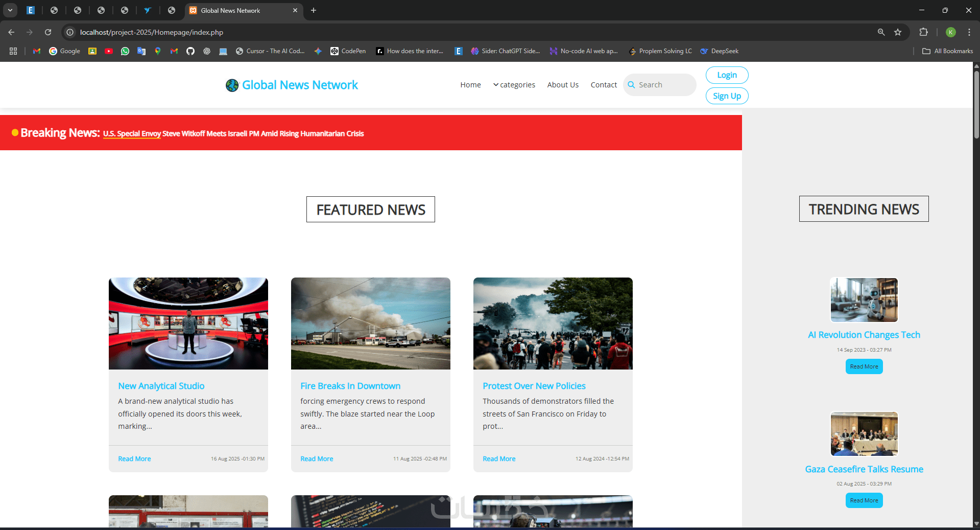Read more on Fire Breaks In Downtown
980x530 pixels.
click(317, 459)
